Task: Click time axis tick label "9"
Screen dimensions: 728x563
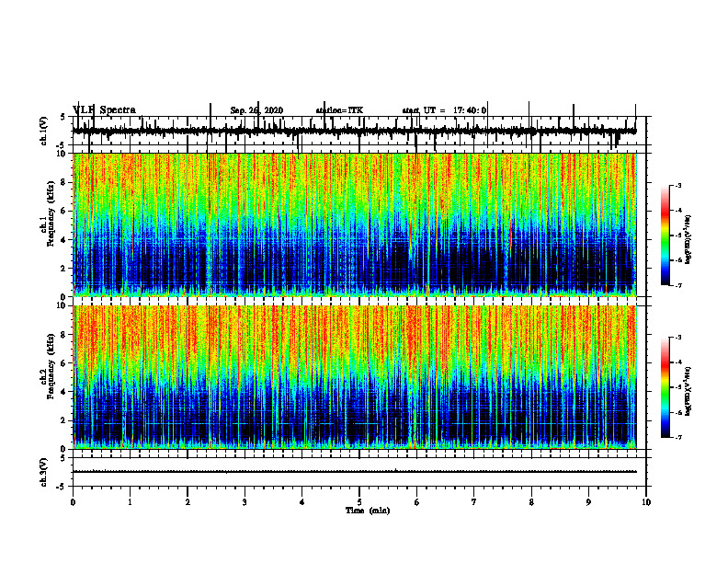Action: click(x=588, y=502)
